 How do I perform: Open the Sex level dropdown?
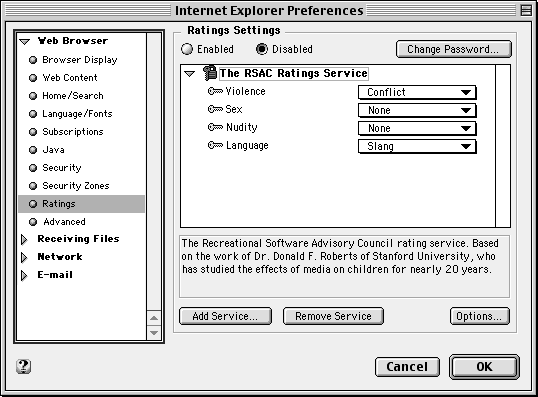point(417,110)
